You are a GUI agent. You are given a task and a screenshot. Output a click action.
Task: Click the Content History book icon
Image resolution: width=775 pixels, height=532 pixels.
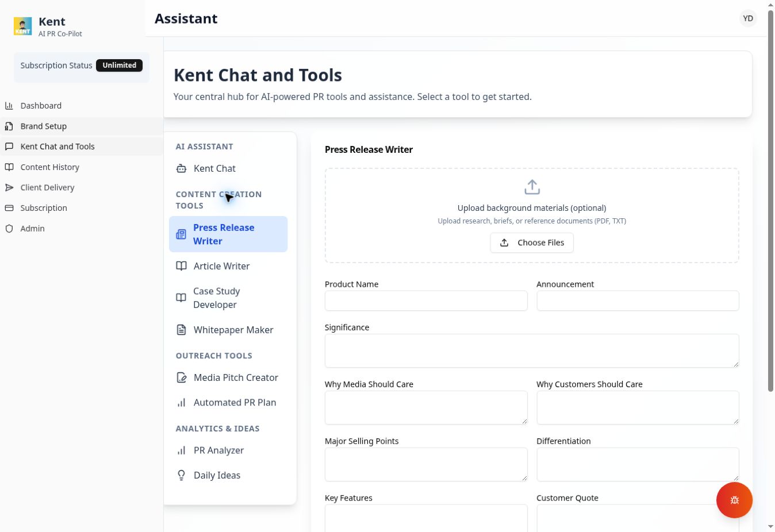click(9, 167)
